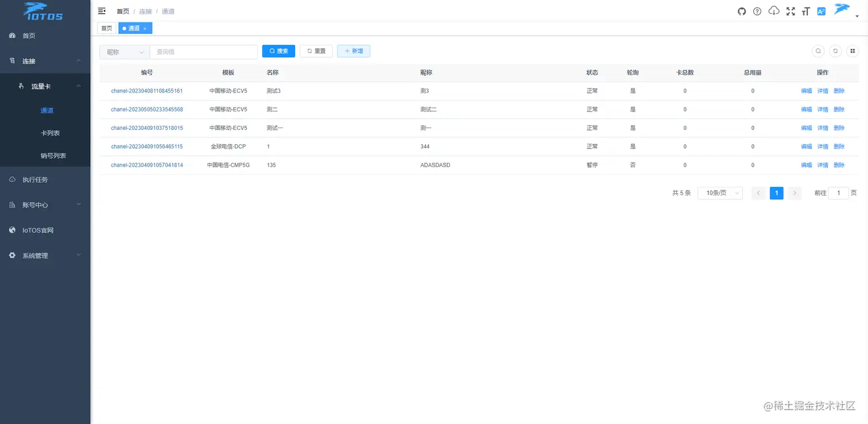Click the 中国电信-CMP5G template cell
Viewport: 868px width, 424px height.
pyautogui.click(x=228, y=165)
